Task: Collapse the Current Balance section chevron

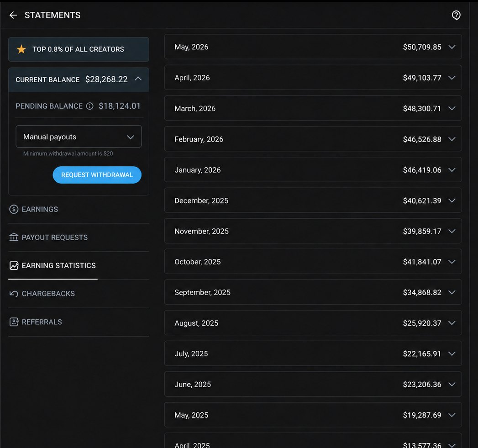Action: point(138,79)
